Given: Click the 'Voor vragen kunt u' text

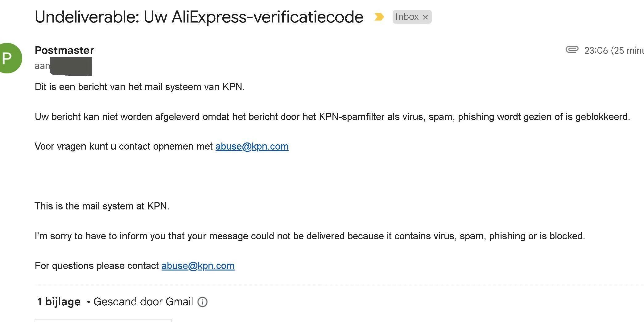Looking at the screenshot, I should tap(123, 146).
